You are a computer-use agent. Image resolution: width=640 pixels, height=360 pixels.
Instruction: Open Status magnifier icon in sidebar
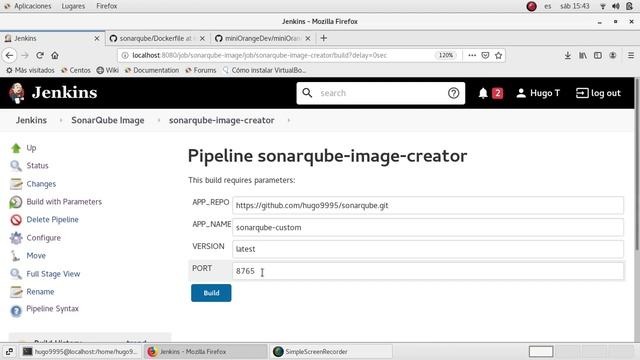(16, 166)
